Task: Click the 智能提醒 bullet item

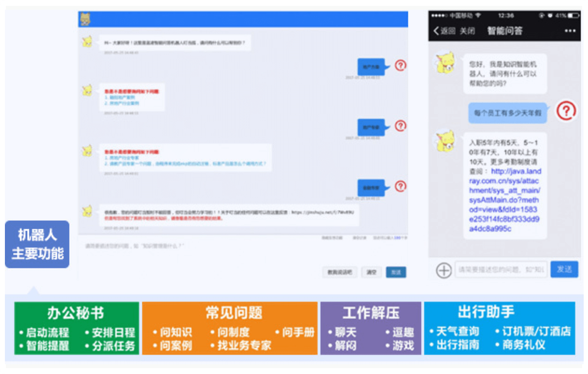Action: pyautogui.click(x=44, y=346)
